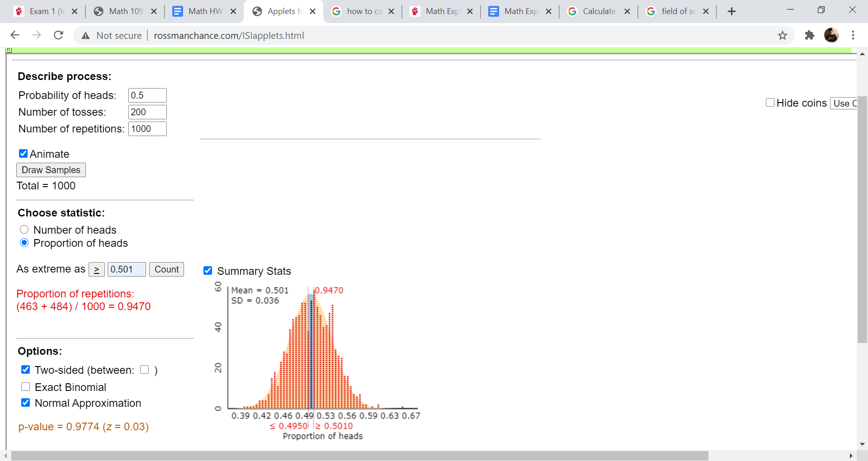Click the Probability of heads field
Image resolution: width=868 pixels, height=461 pixels.
(x=148, y=95)
